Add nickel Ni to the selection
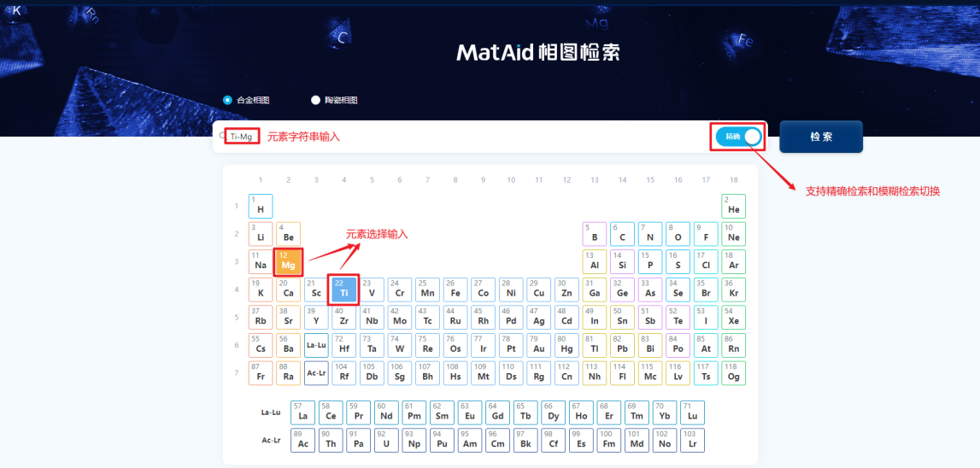980x468 pixels. click(x=511, y=290)
